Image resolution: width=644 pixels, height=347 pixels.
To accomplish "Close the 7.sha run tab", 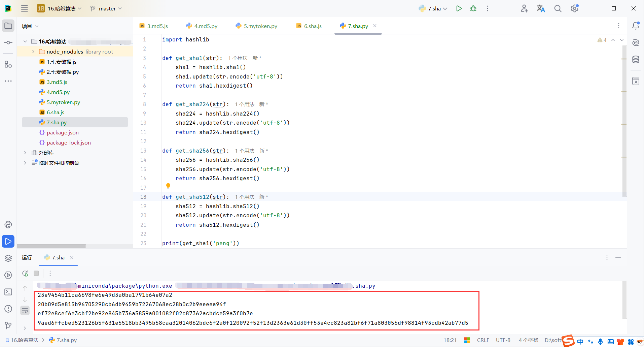I will tap(72, 258).
